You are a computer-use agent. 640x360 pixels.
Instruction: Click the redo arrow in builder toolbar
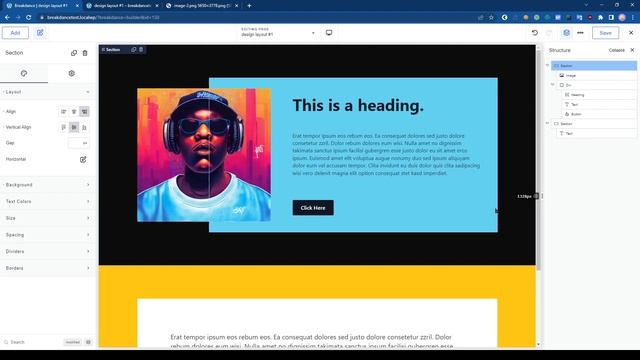tap(549, 33)
